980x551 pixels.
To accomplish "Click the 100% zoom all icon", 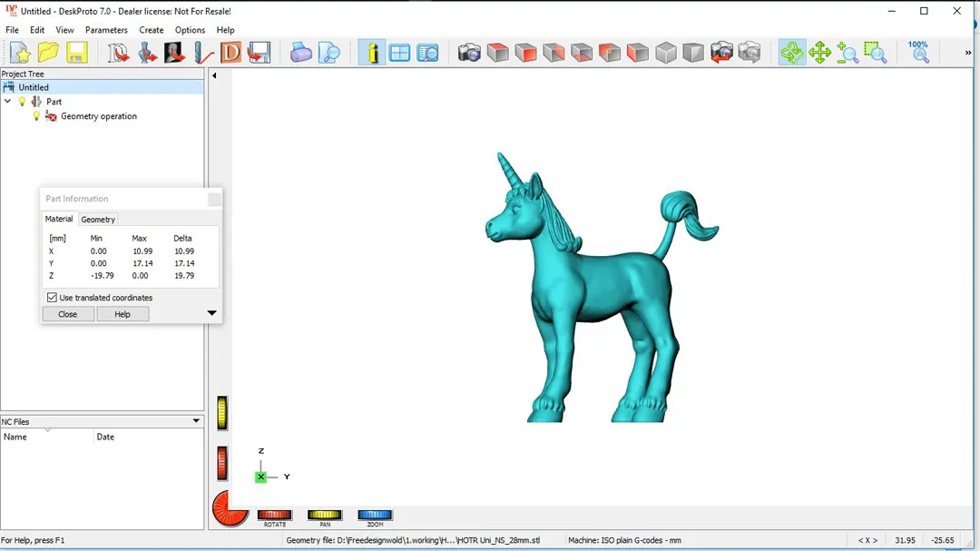I will (x=918, y=53).
